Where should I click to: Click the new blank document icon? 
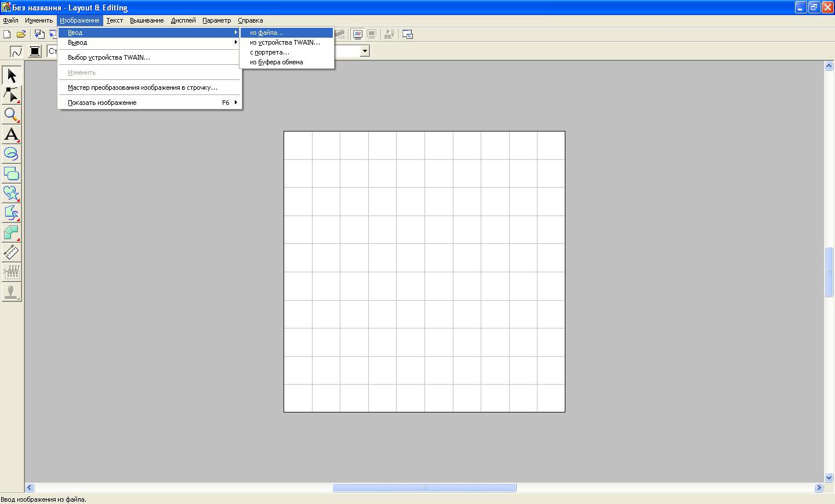click(x=8, y=34)
